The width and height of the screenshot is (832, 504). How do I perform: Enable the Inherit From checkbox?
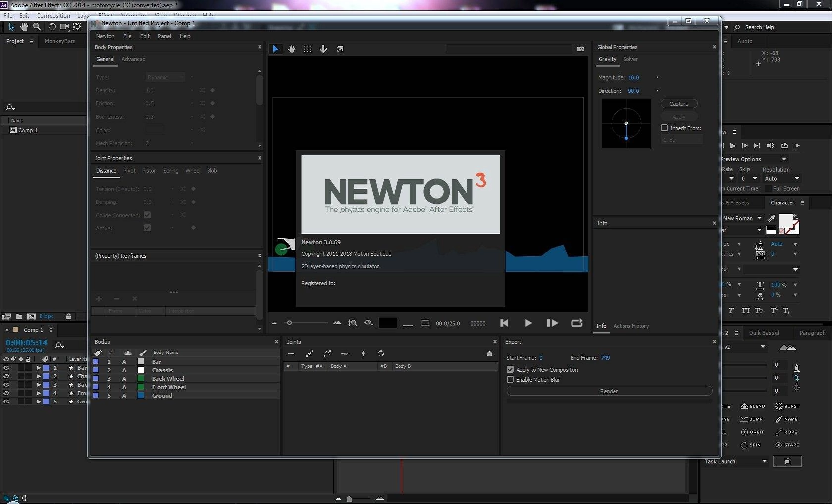[664, 128]
